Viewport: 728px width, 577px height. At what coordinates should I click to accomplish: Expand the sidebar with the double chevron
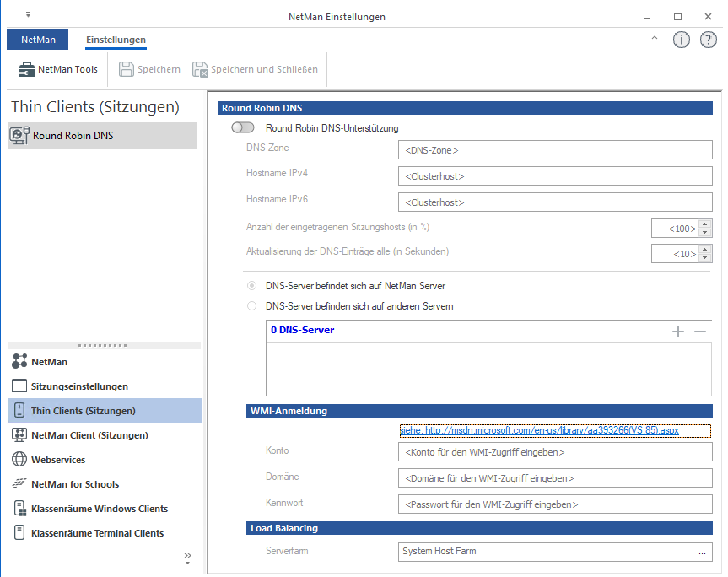(x=187, y=557)
